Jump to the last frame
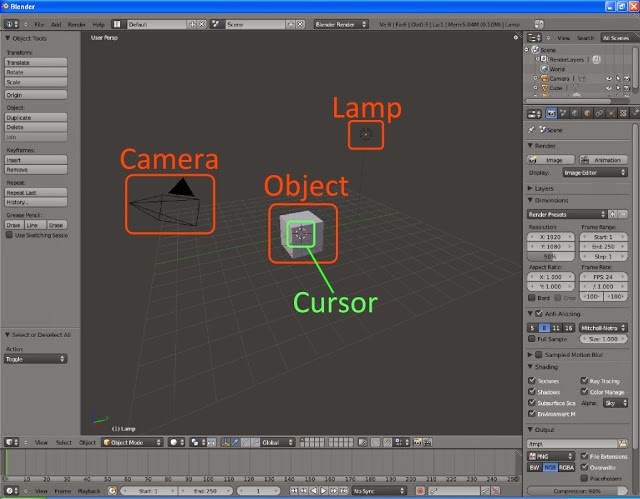The image size is (640, 499). click(344, 491)
